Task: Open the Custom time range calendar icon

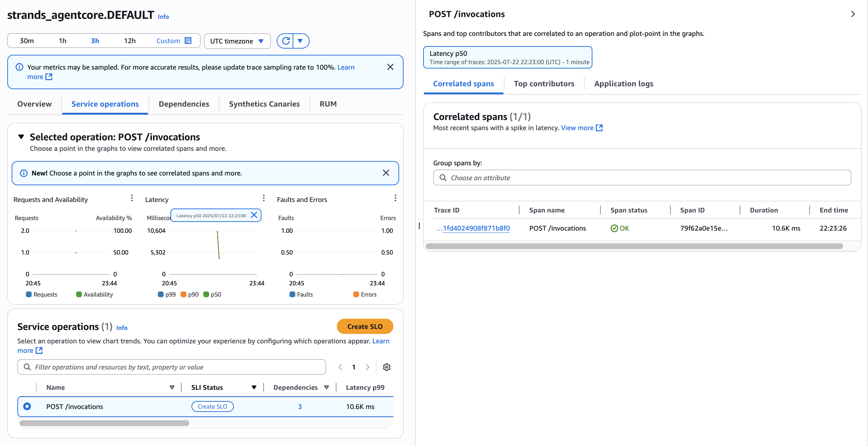Action: coord(188,41)
